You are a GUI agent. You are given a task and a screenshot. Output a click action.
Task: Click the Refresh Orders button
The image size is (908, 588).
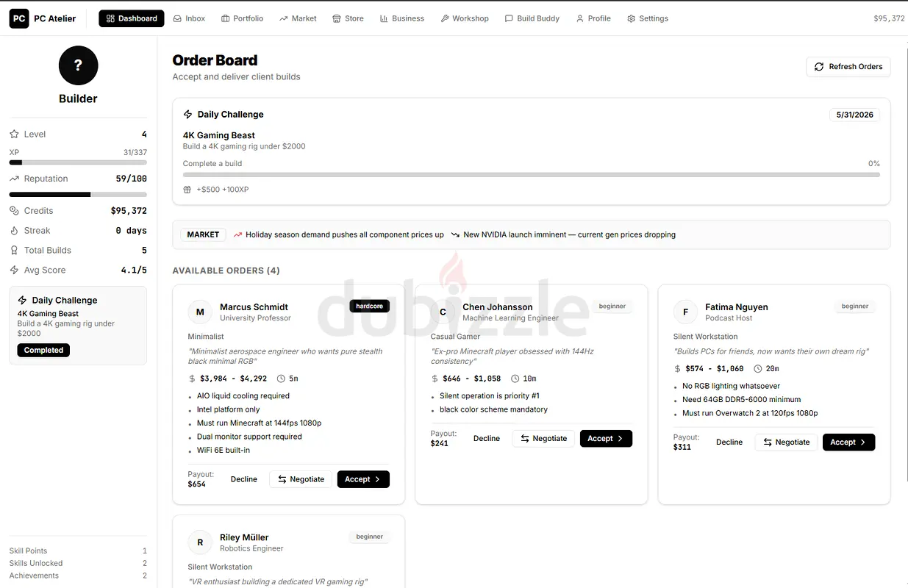(x=848, y=67)
